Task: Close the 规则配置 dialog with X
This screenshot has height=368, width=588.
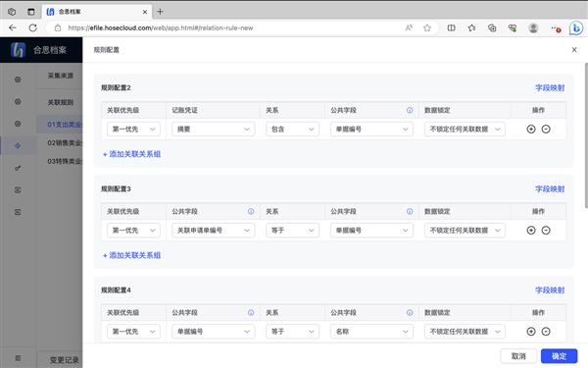Action: (x=574, y=50)
